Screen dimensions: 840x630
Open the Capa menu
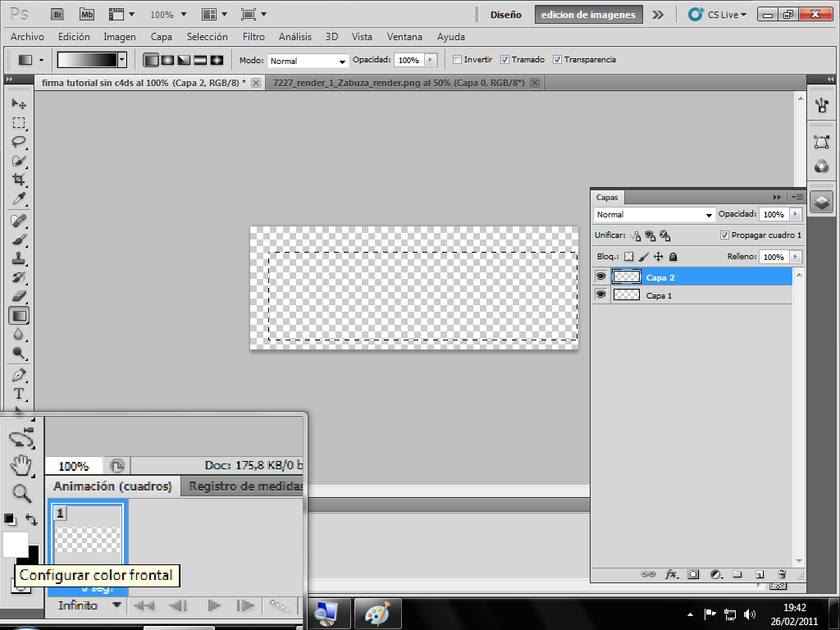pyautogui.click(x=161, y=36)
